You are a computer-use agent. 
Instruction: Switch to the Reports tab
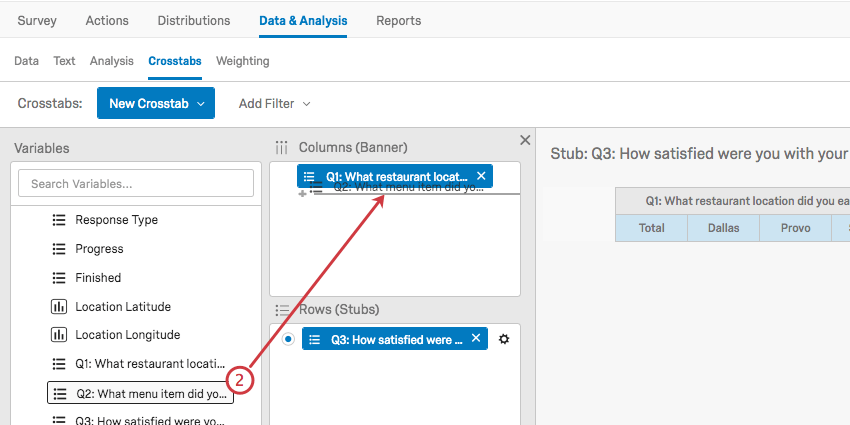pyautogui.click(x=398, y=21)
